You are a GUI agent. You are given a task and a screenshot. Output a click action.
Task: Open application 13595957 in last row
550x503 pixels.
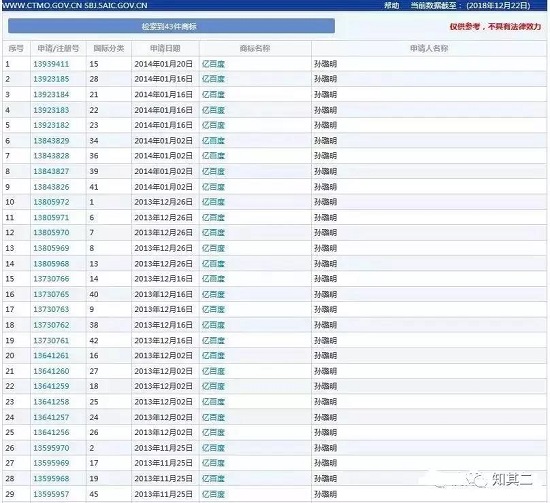click(51, 494)
